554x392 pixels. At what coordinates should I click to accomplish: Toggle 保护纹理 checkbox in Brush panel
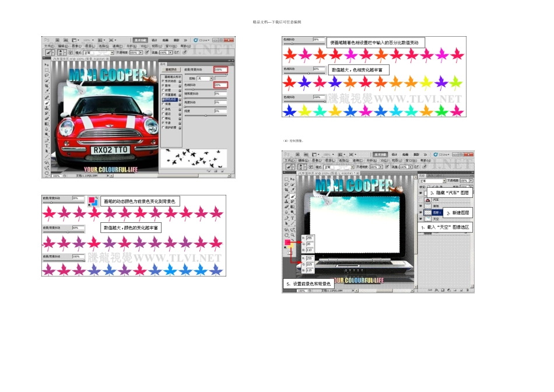tap(163, 127)
